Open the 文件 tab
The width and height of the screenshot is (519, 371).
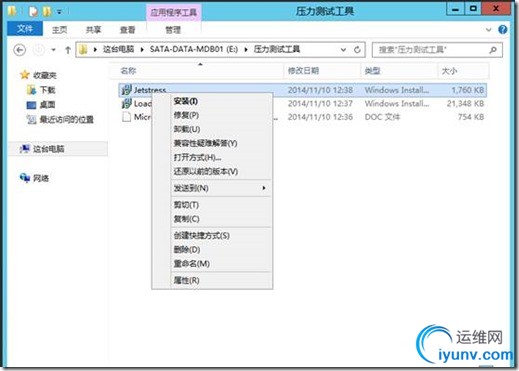25,29
